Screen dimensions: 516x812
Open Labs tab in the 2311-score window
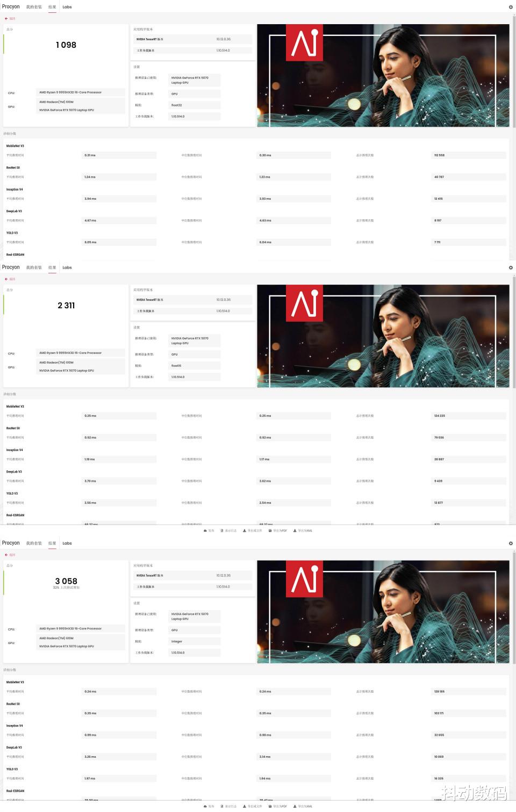[x=67, y=267]
